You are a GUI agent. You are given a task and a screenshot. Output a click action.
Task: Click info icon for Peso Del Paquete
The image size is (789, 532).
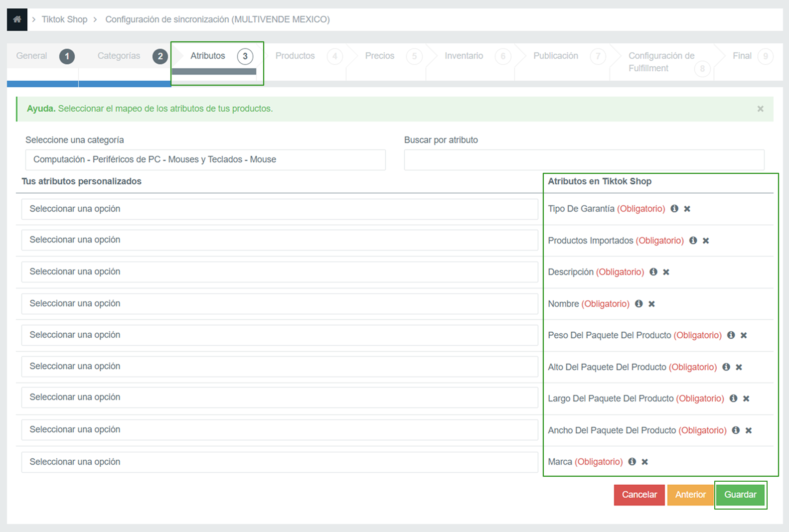coord(731,335)
